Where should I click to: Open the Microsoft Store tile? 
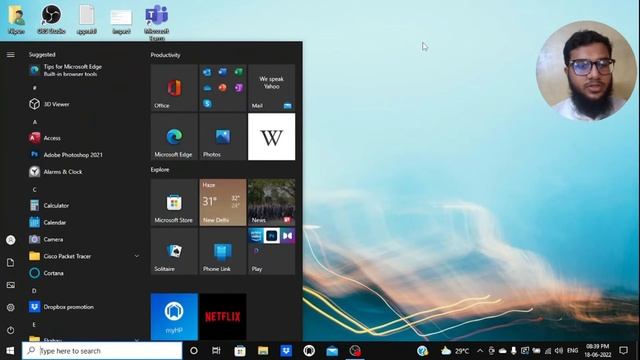pos(174,202)
